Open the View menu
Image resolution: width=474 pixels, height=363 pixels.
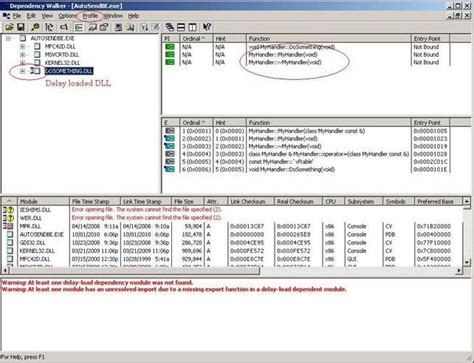(x=47, y=16)
